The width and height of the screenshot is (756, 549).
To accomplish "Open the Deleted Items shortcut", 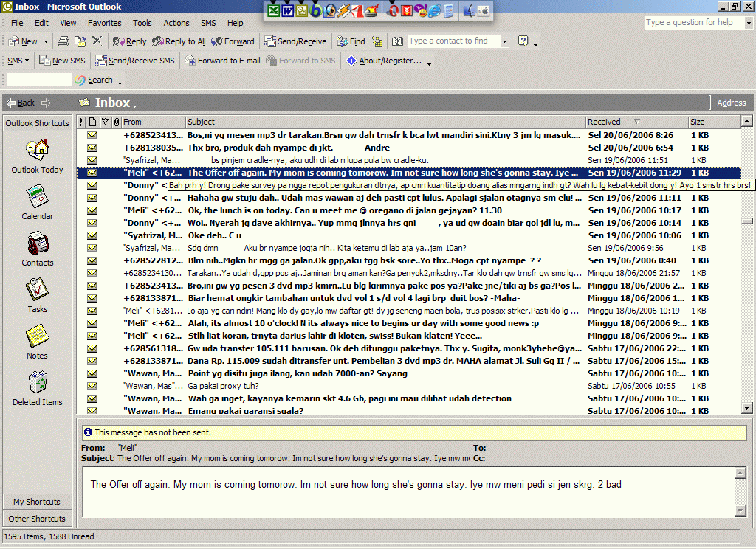I will (x=37, y=389).
